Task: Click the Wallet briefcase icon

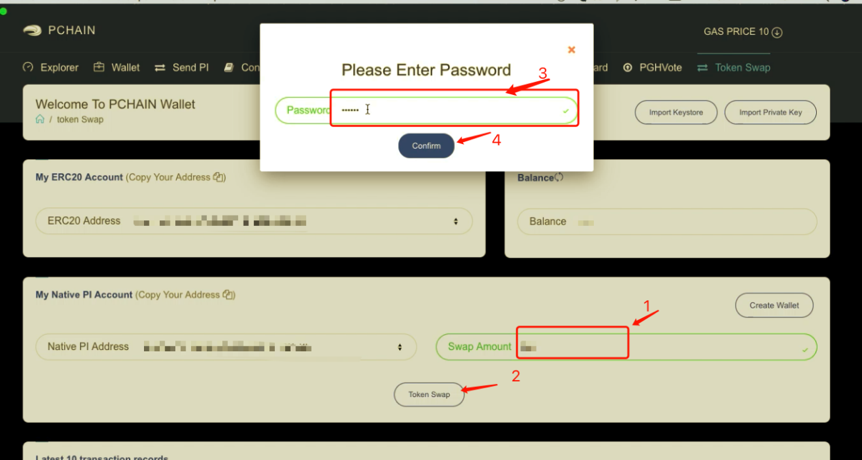Action: click(x=99, y=67)
